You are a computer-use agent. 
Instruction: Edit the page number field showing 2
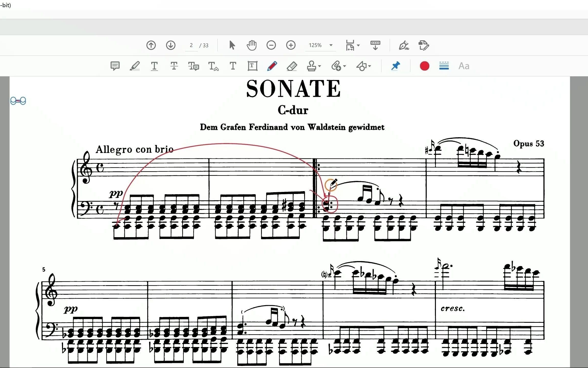[191, 45]
